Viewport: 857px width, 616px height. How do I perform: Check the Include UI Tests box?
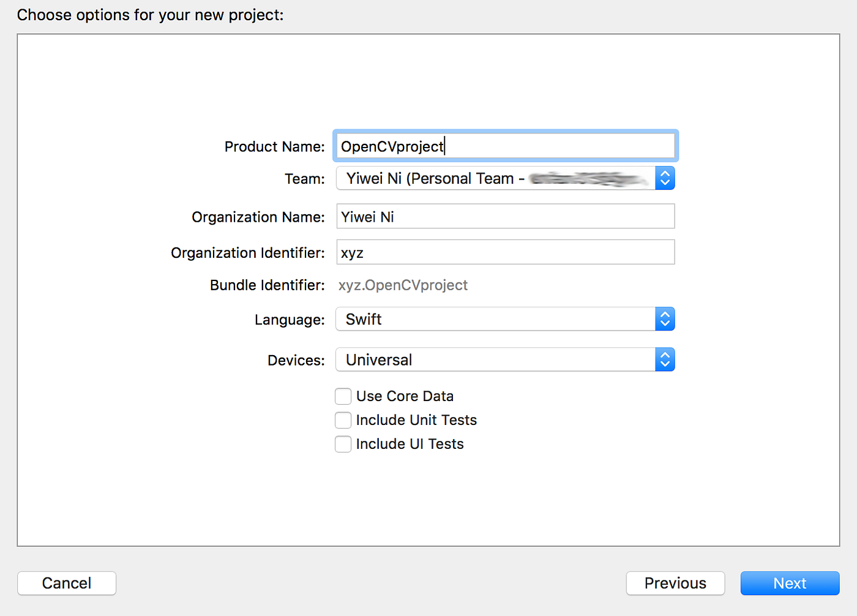point(343,444)
